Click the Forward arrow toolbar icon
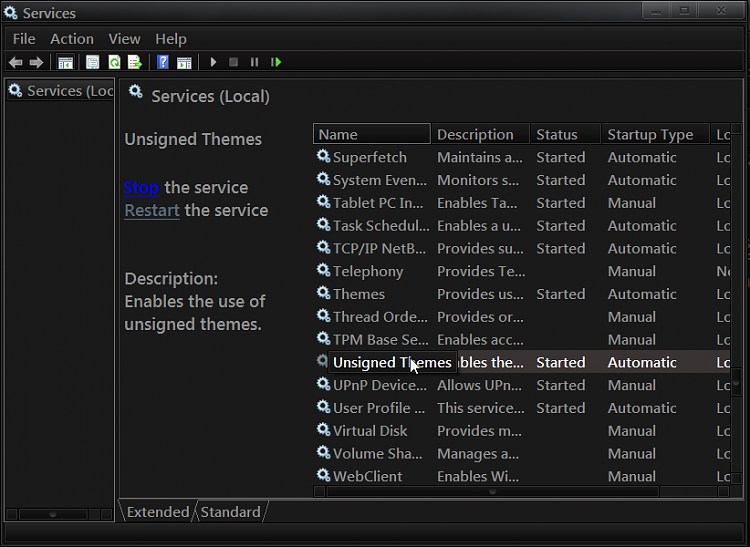This screenshot has width=750, height=547. (x=36, y=62)
